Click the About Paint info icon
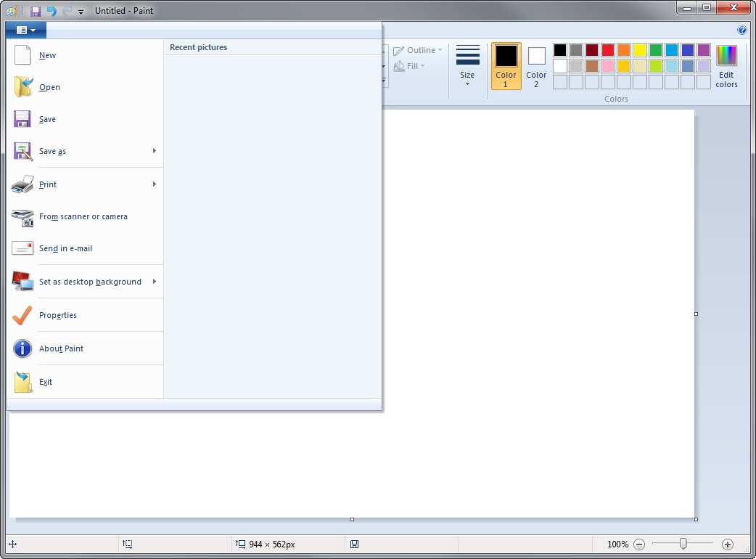 coord(22,348)
